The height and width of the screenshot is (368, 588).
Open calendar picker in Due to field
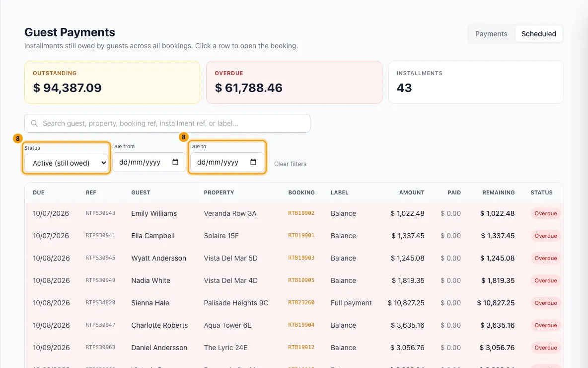(x=253, y=162)
